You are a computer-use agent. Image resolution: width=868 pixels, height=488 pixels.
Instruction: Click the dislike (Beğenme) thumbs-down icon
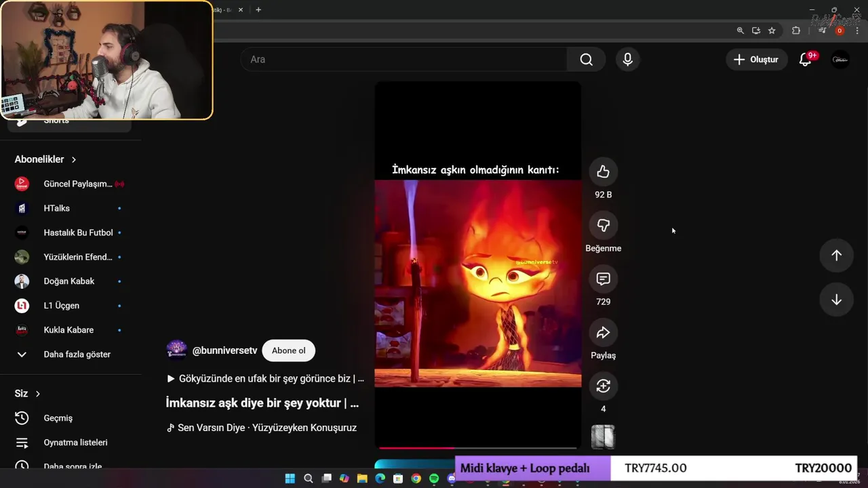tap(603, 226)
